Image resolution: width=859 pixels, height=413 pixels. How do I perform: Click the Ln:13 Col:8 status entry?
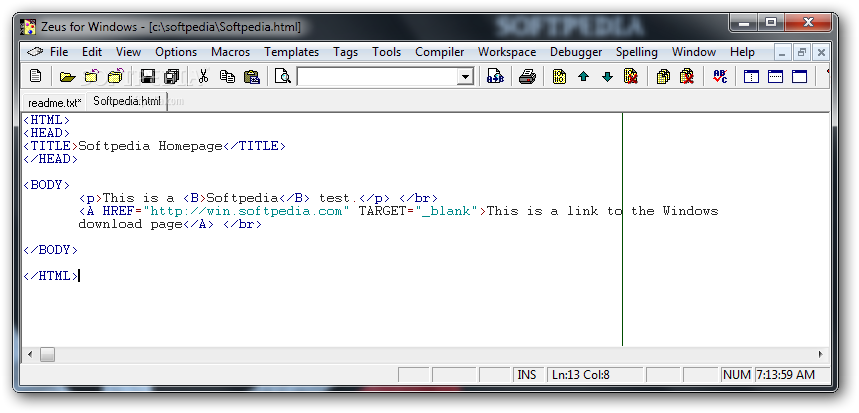(x=595, y=375)
